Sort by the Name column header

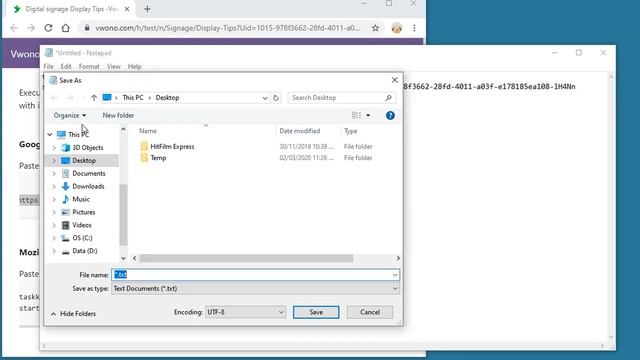click(x=148, y=131)
